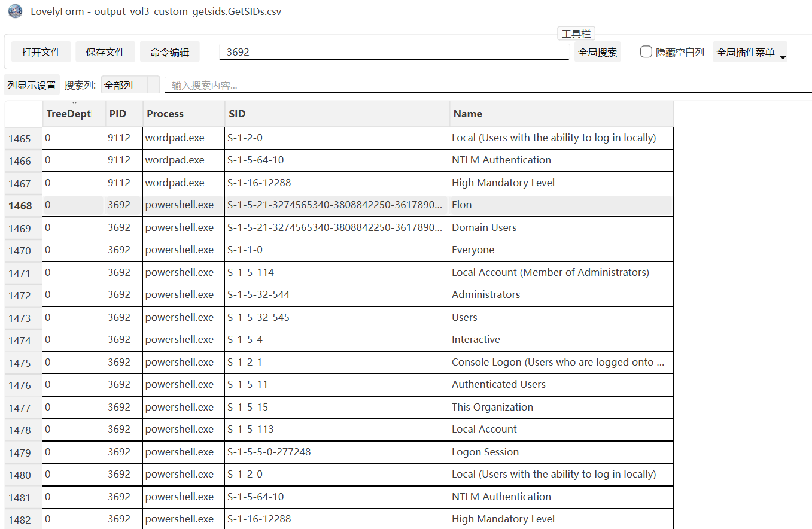
Task: Select row number 1465
Action: tap(23, 139)
